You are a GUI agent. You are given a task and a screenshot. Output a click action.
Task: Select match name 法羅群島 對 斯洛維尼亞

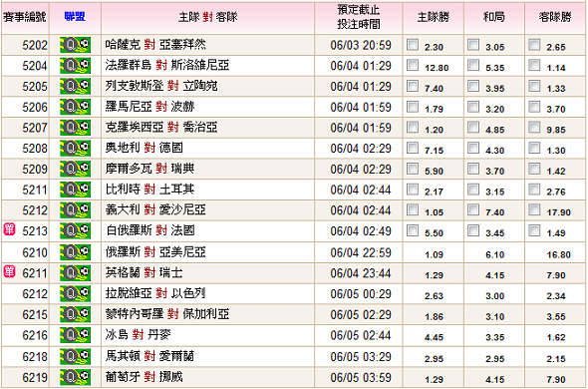click(x=167, y=66)
